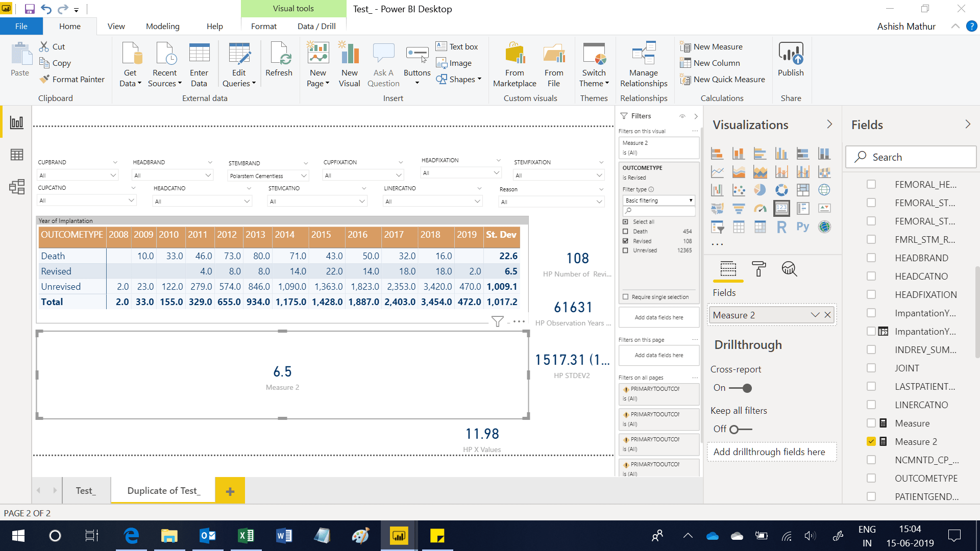
Task: Open the Analytics pane magnifier icon
Action: [x=789, y=268]
